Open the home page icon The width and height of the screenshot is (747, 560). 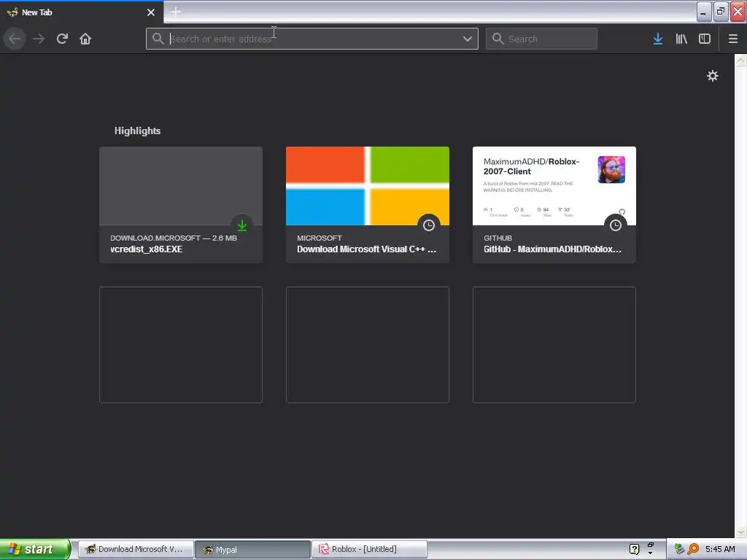tap(85, 39)
